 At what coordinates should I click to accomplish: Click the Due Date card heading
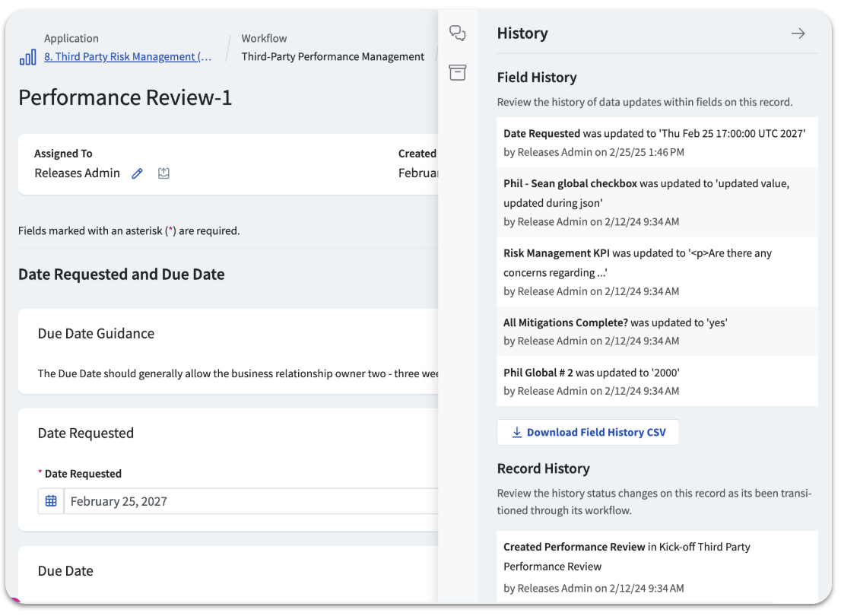point(65,571)
